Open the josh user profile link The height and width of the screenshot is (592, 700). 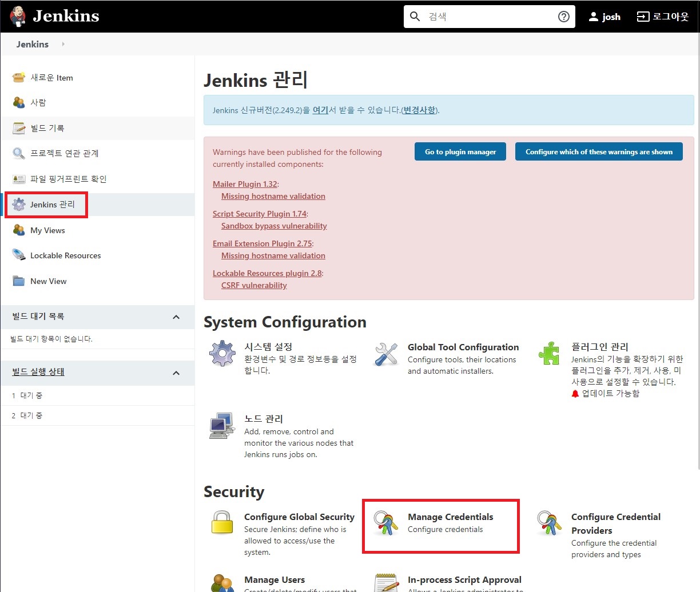coord(611,17)
